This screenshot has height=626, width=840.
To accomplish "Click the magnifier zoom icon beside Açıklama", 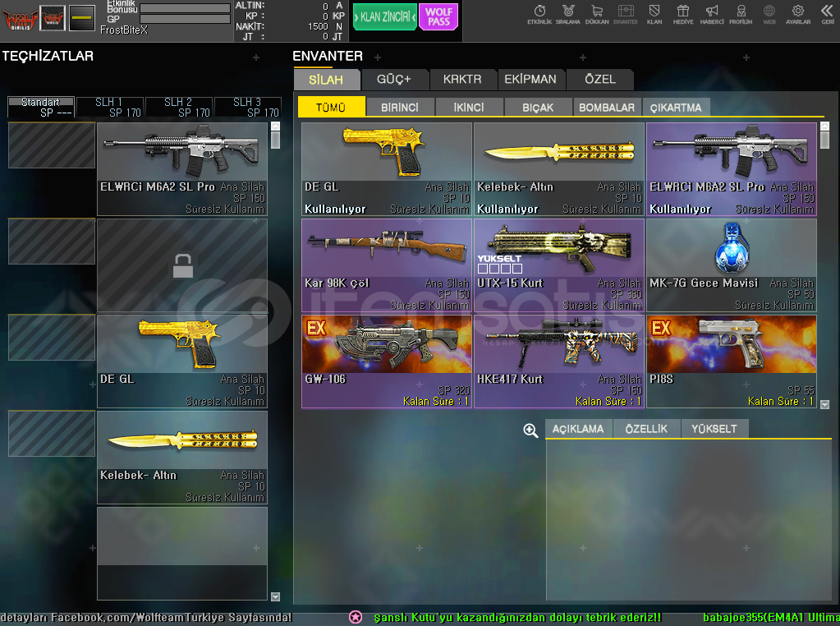I will point(531,430).
